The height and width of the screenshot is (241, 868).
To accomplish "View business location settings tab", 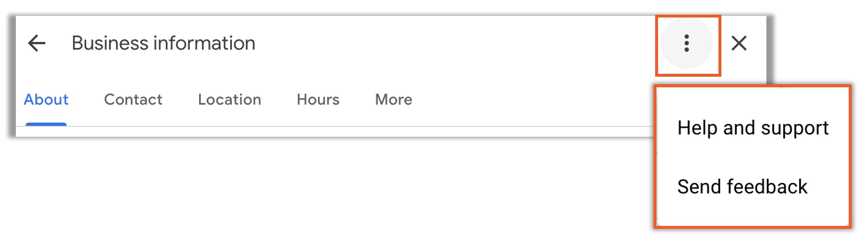I will click(x=229, y=100).
